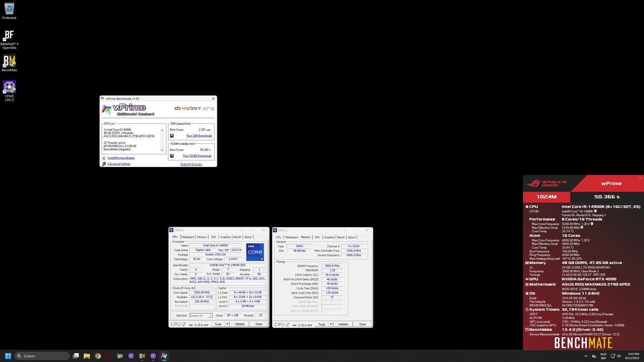Viewport: 644px width, 362px height.
Task: Switch to wPrime in the taskbar
Action: point(164,356)
